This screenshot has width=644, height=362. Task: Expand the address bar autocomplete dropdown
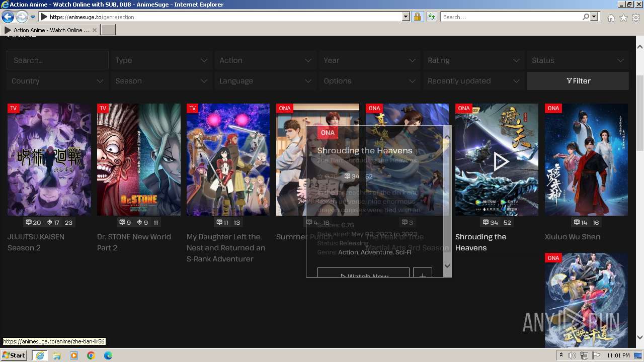(x=406, y=17)
